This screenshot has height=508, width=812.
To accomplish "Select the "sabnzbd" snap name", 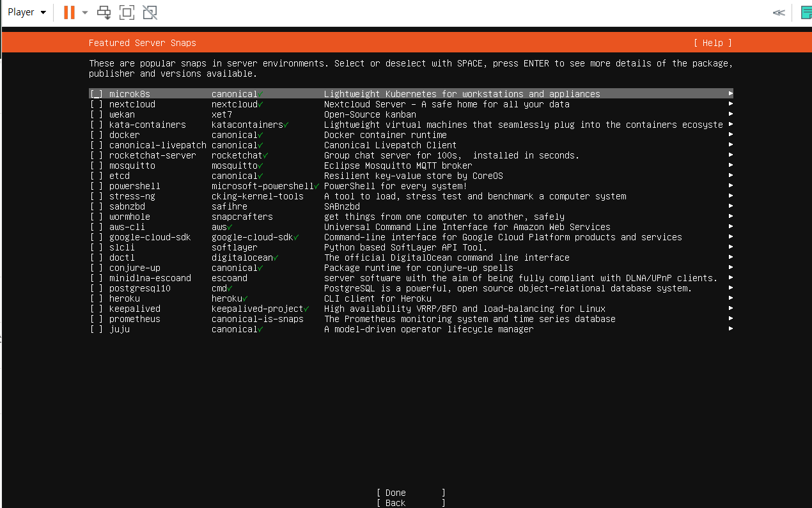I will tap(127, 206).
